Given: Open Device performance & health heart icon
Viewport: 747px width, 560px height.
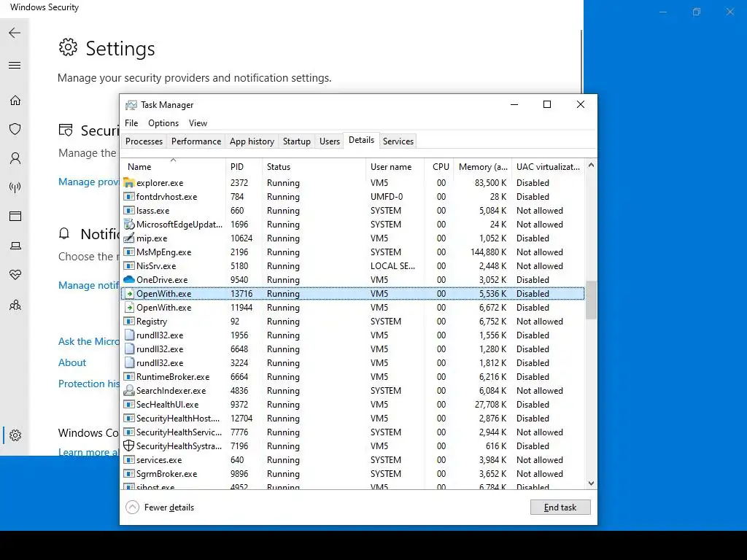Looking at the screenshot, I should click(15, 275).
